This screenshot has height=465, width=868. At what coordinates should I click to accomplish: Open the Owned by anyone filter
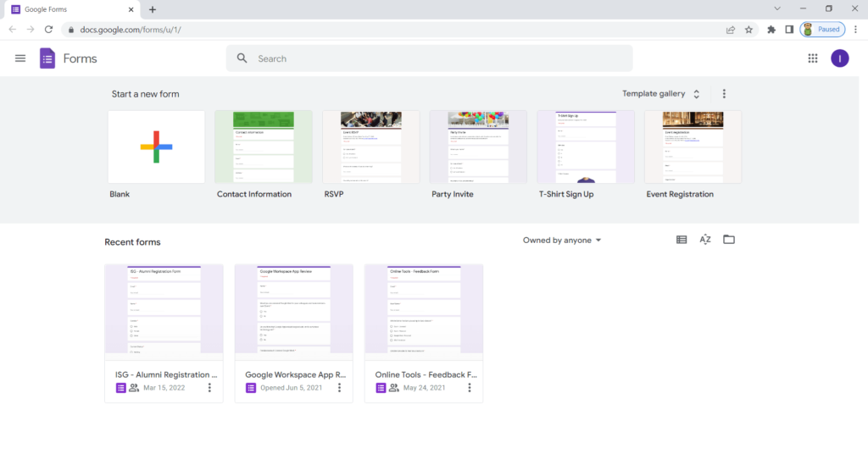tap(562, 240)
